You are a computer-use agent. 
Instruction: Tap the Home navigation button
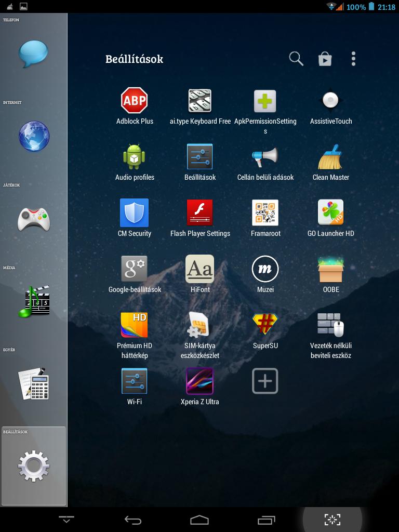coord(199,520)
